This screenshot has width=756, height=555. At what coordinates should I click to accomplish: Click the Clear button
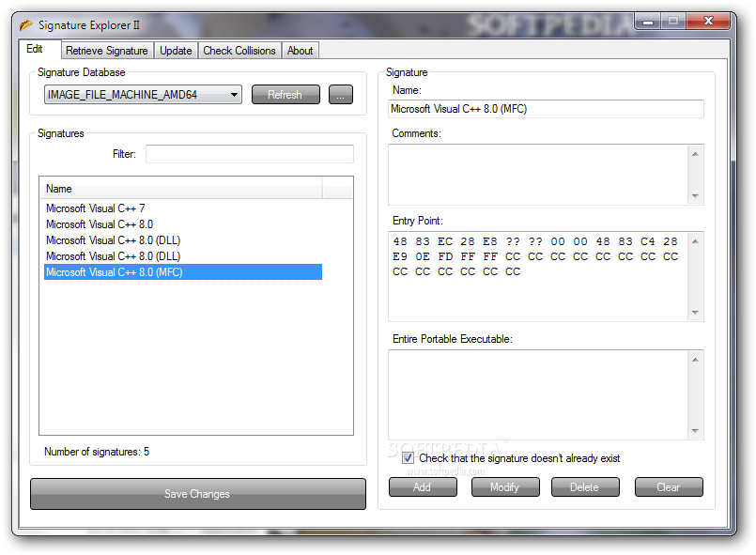pyautogui.click(x=669, y=487)
